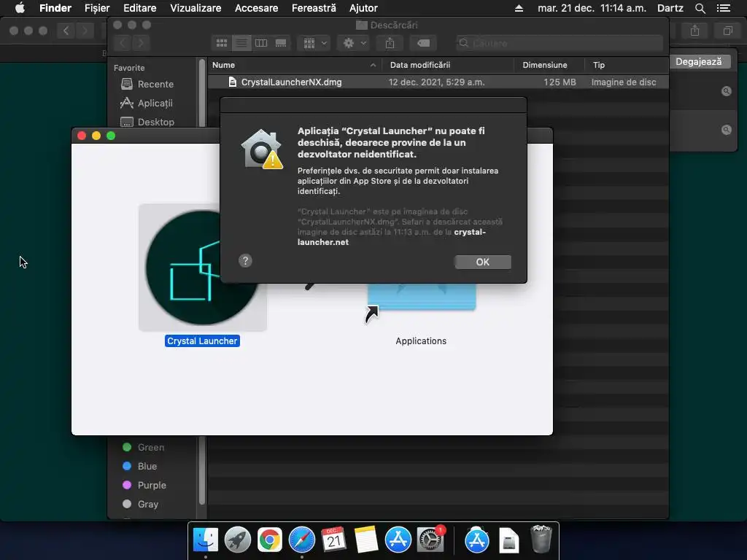The width and height of the screenshot is (747, 560).
Task: Open the Editare menu
Action: (139, 8)
